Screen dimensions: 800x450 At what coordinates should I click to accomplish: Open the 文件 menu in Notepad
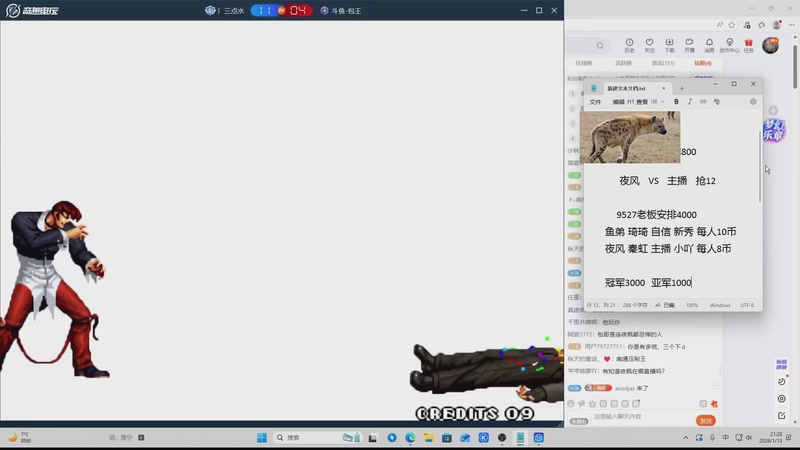tap(595, 102)
